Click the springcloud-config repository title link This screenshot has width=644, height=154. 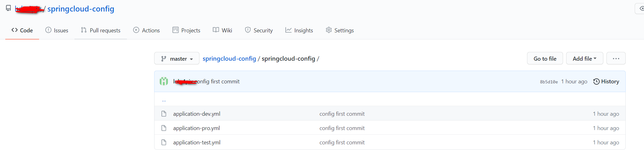coord(81,9)
